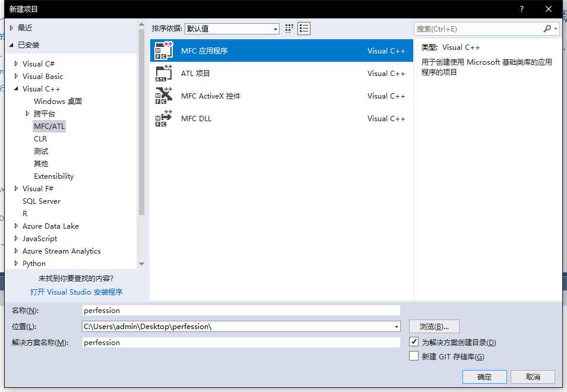Click the tree scroll up arrow
Image resolution: width=567 pixels, height=392 pixels.
[141, 24]
